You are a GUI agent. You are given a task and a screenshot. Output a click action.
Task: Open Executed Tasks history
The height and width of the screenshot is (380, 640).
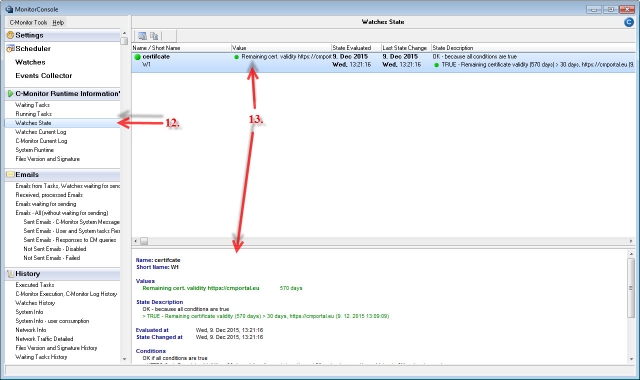(x=35, y=285)
